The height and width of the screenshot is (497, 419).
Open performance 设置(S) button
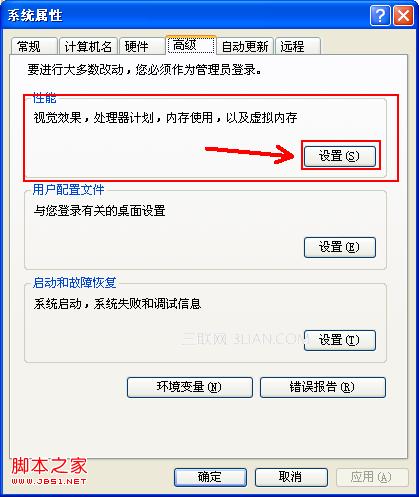[x=340, y=156]
